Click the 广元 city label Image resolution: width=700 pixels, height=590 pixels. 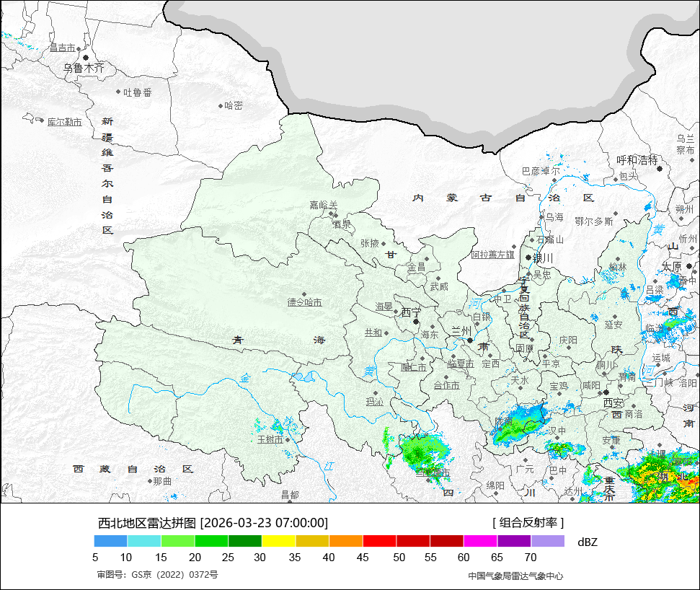(525, 470)
